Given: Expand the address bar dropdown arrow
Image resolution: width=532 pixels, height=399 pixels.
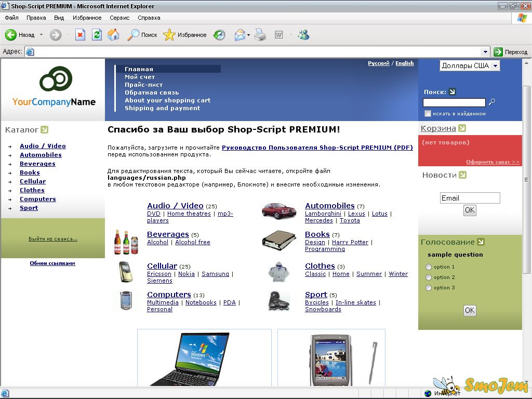Looking at the screenshot, I should tap(485, 51).
